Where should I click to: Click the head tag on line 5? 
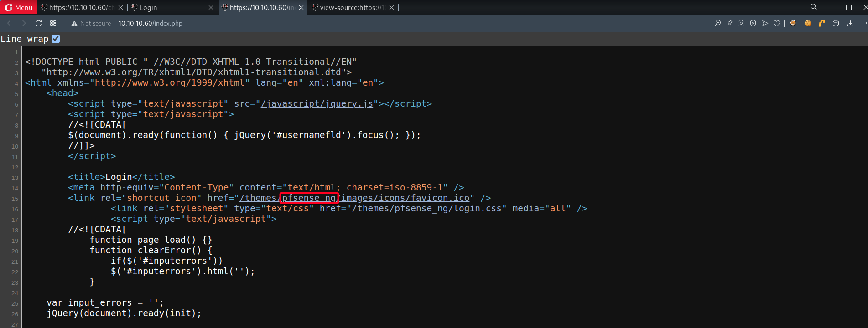(62, 93)
